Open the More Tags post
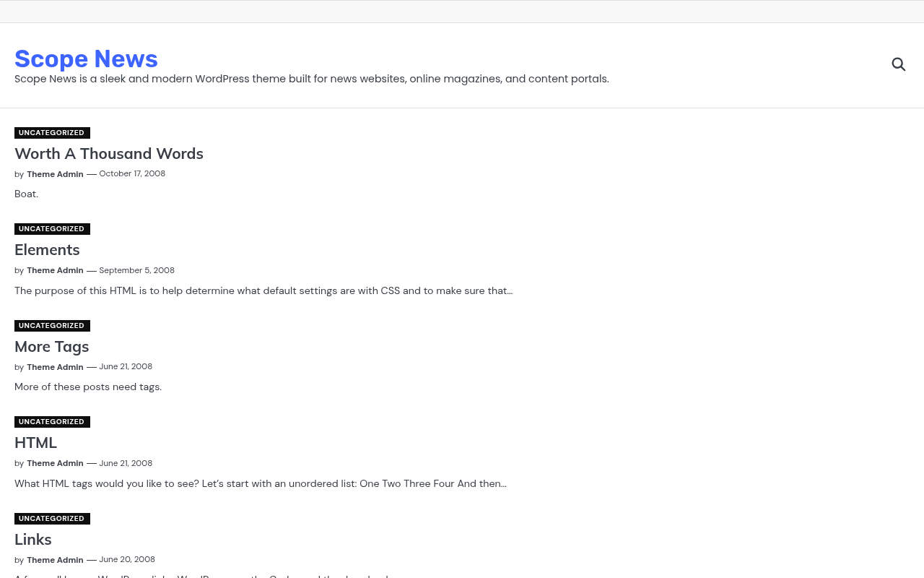 coord(52,347)
